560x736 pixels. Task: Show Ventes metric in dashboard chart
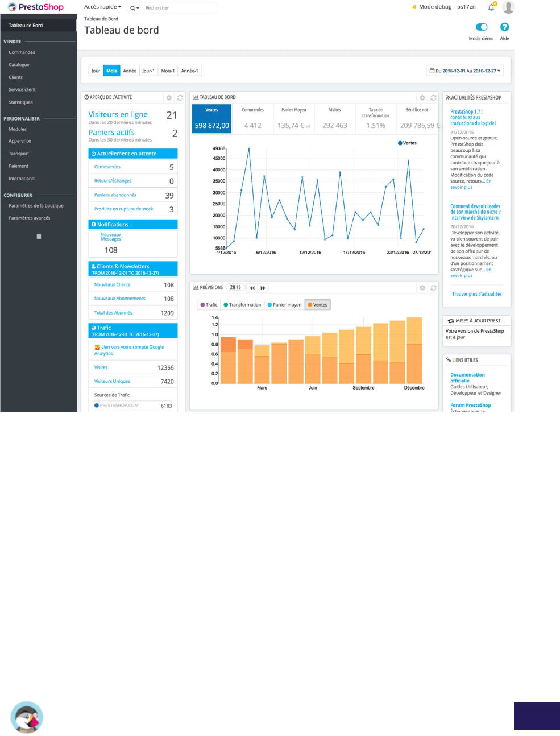point(211,118)
